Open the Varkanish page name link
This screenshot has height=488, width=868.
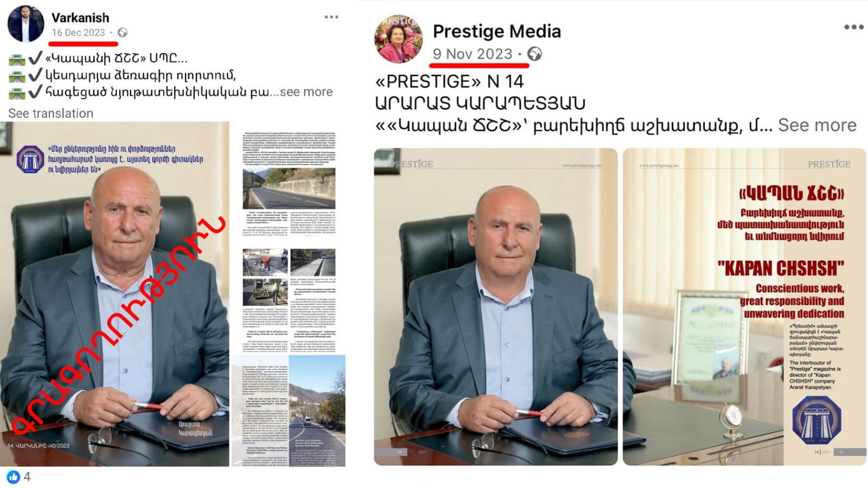(80, 17)
